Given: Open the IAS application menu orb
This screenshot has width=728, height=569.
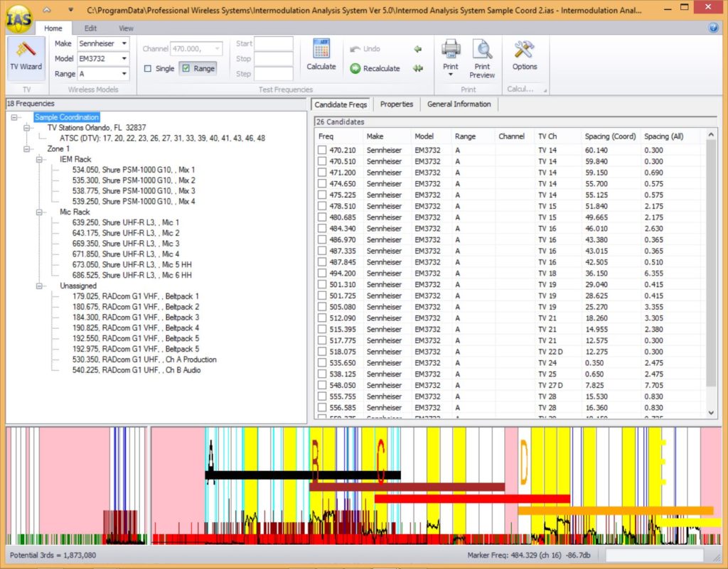Looking at the screenshot, I should click(18, 19).
